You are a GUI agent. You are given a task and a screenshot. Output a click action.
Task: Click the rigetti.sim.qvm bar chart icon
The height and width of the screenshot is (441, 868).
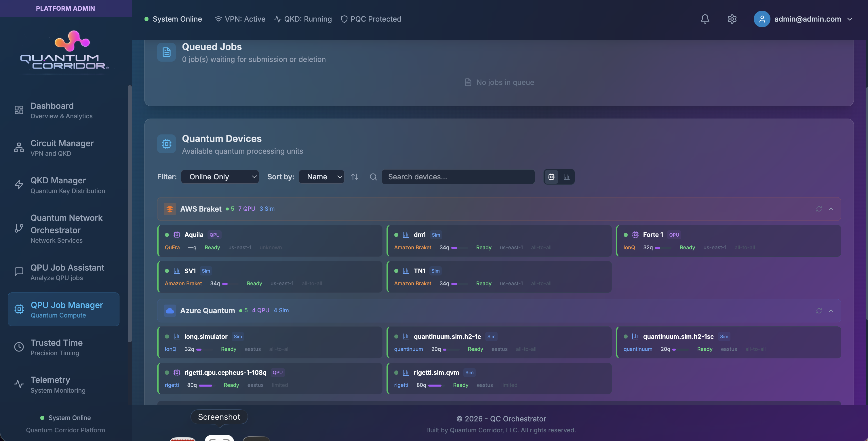click(406, 372)
